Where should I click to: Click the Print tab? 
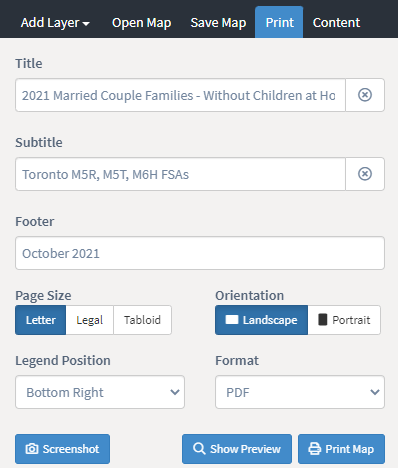[279, 23]
